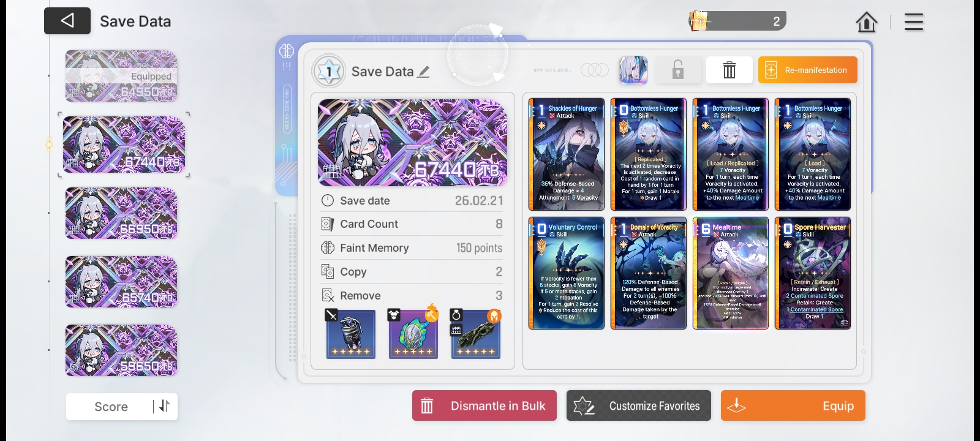Click the black weapon equipment icon
This screenshot has height=441, width=980.
476,334
